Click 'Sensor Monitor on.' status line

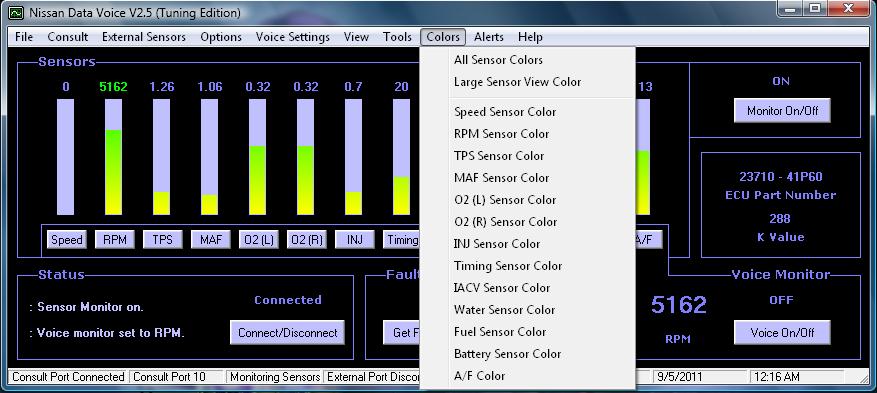coord(87,307)
